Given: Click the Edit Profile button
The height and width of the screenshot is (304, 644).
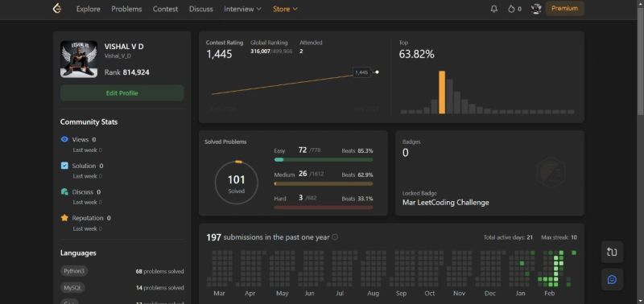Looking at the screenshot, I should coord(122,93).
